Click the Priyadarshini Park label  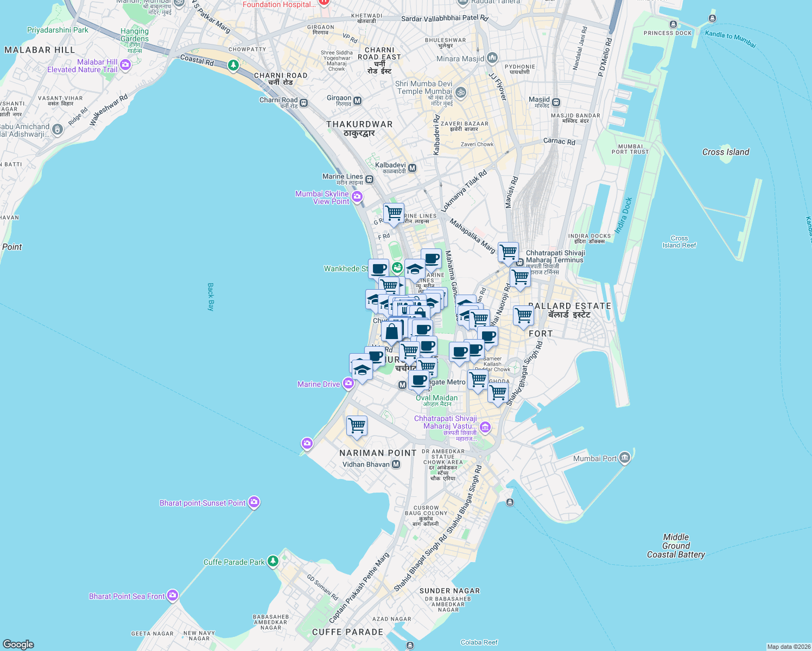pos(58,30)
